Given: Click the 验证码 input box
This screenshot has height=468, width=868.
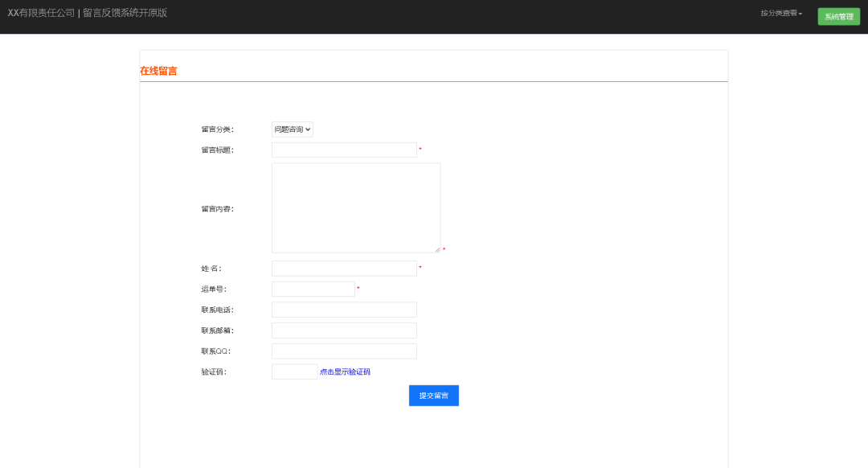Looking at the screenshot, I should click(x=294, y=372).
